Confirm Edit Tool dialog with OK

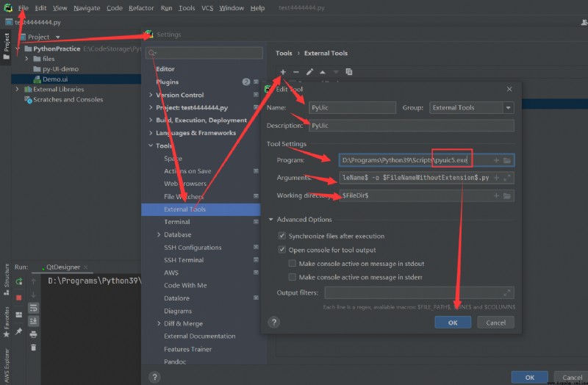pos(453,323)
